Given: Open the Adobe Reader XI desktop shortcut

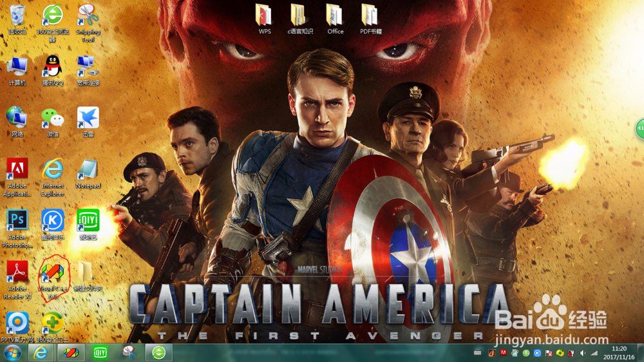Looking at the screenshot, I should click(x=17, y=280).
